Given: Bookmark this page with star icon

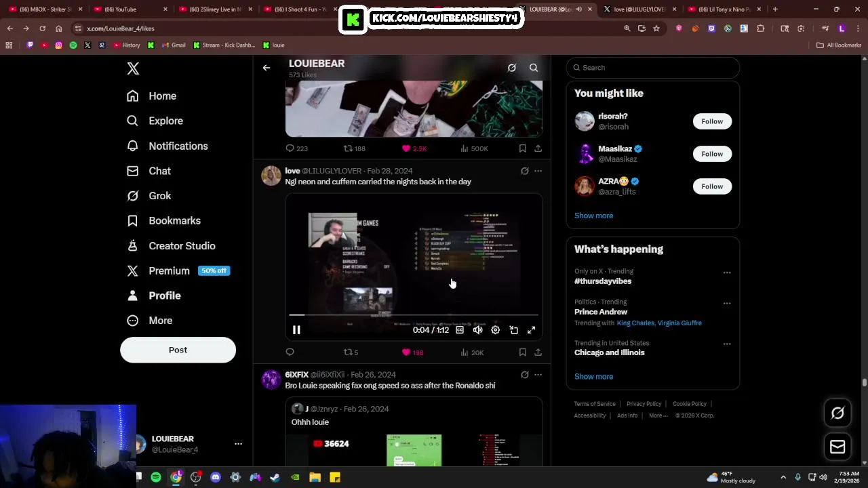Looking at the screenshot, I should coord(656,28).
